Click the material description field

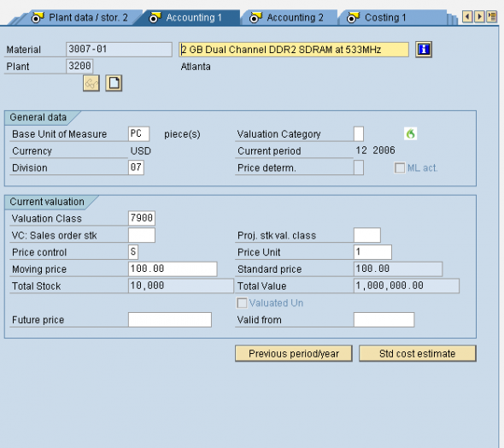coord(294,50)
